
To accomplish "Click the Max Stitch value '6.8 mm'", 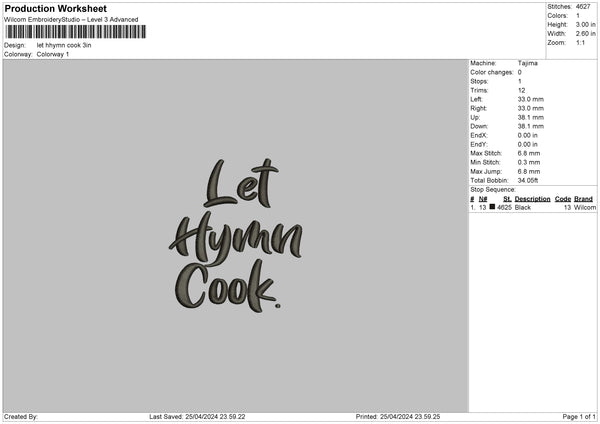I will click(528, 153).
